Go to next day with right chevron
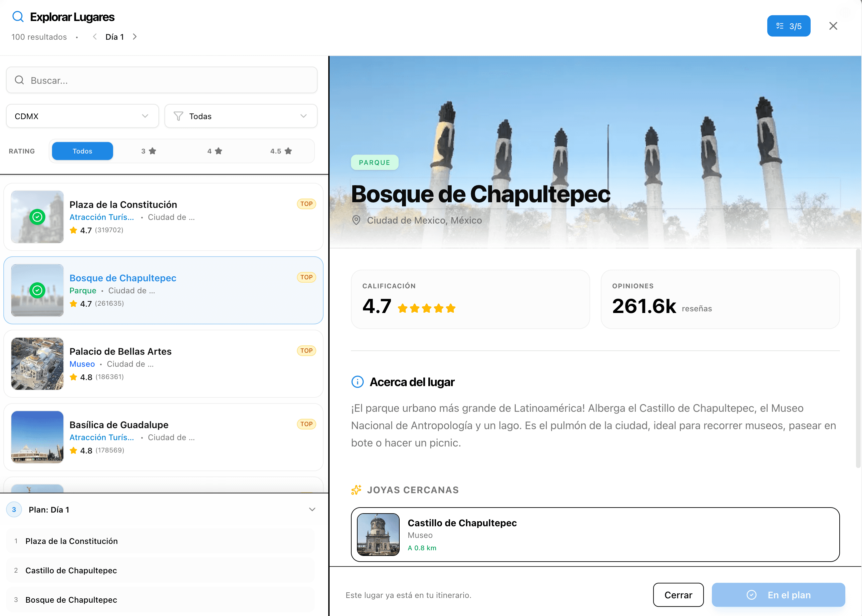 tap(135, 37)
